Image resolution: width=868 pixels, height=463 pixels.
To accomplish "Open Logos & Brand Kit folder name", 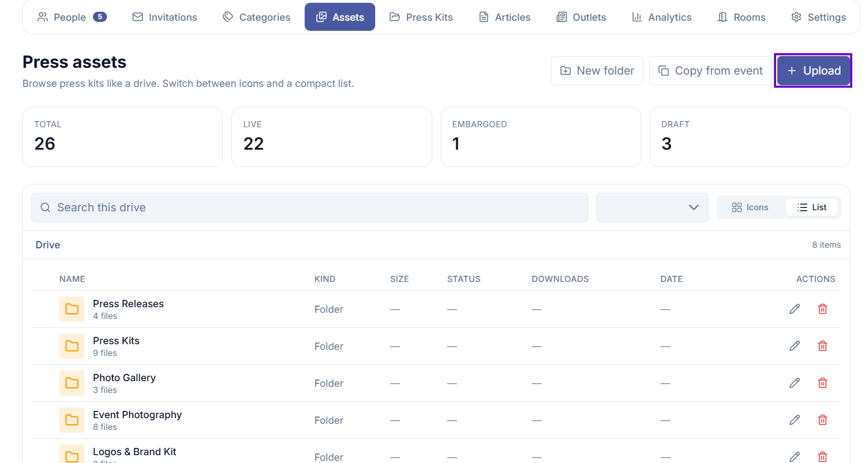I will tap(134, 452).
